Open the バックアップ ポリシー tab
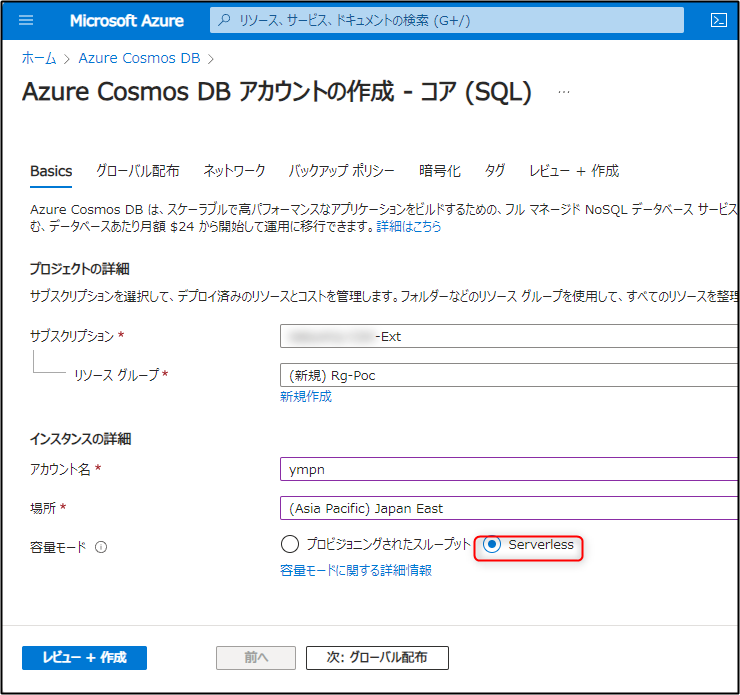This screenshot has height=695, width=740. coord(341,171)
